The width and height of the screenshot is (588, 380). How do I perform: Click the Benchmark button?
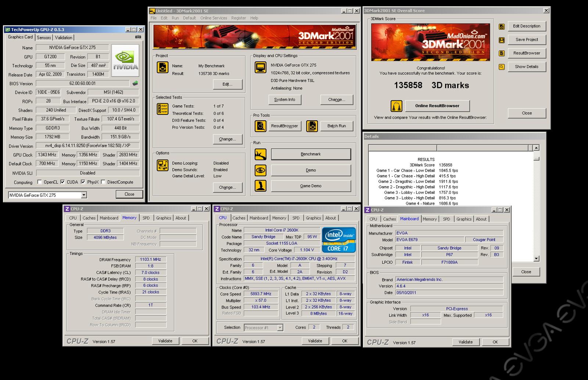[x=311, y=154]
